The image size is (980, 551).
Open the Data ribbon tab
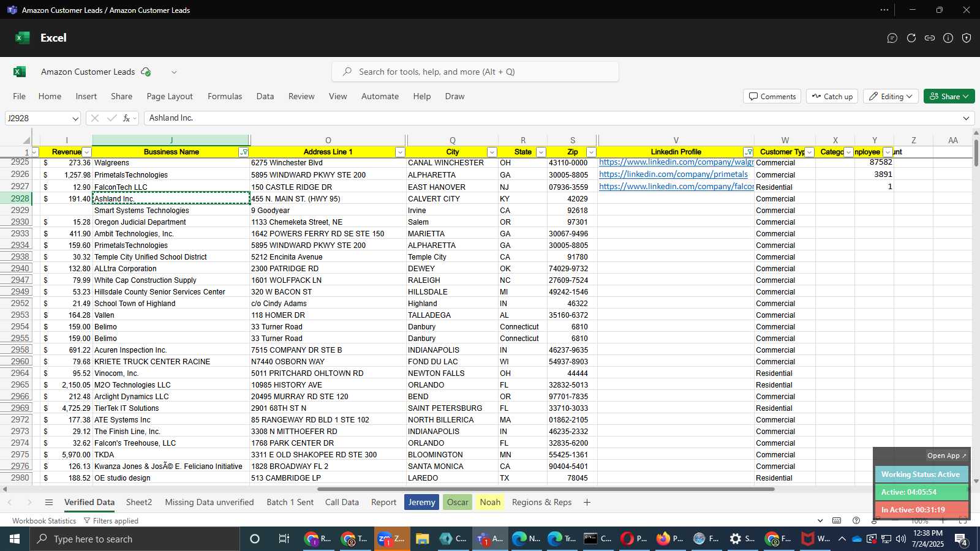tap(265, 96)
